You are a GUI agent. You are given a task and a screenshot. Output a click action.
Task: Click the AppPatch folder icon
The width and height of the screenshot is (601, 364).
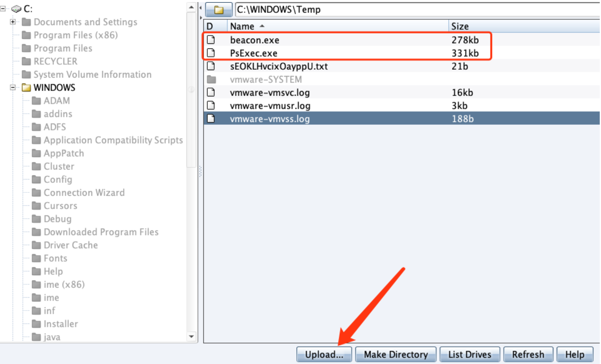coord(37,153)
